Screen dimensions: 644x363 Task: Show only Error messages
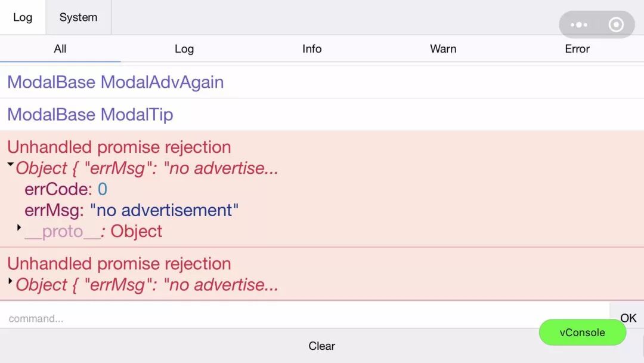577,49
